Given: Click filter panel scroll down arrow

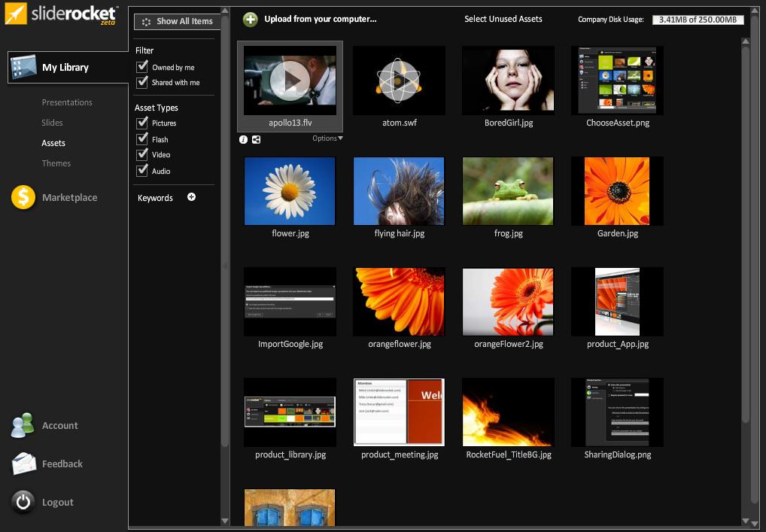Looking at the screenshot, I should [x=225, y=521].
